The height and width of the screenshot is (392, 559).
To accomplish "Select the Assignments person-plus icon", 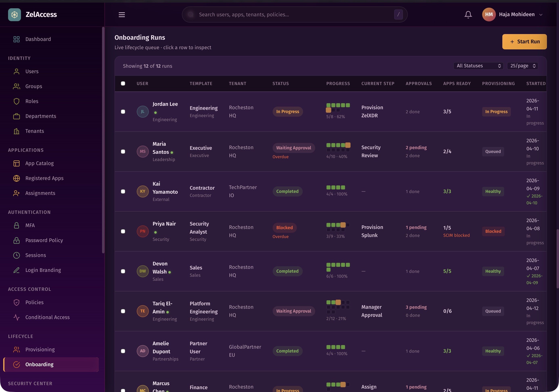I will 16,193.
